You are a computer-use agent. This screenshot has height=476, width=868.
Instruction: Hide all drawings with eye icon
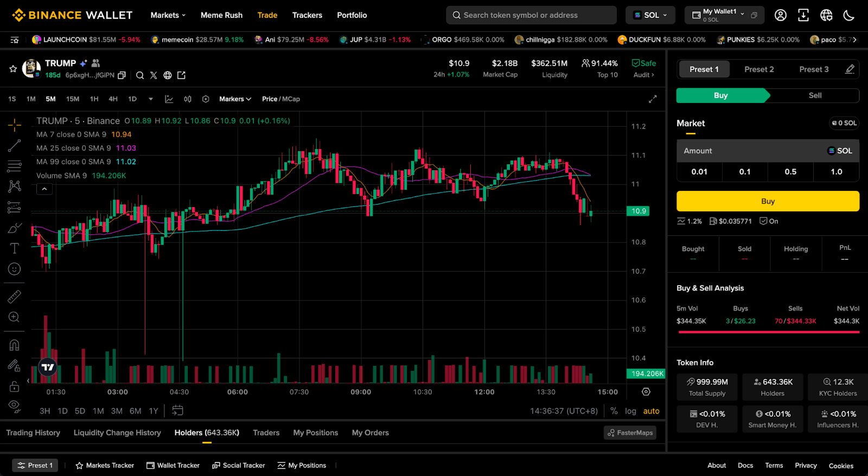coord(15,406)
